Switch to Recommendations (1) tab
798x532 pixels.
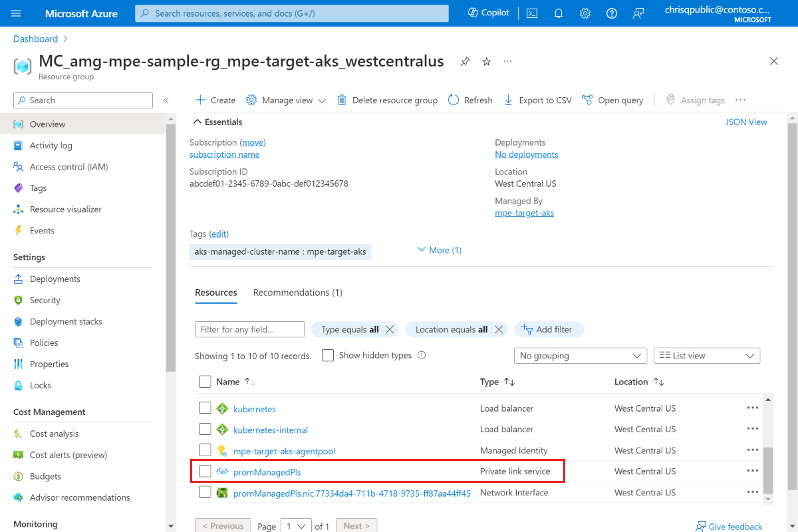pos(298,293)
